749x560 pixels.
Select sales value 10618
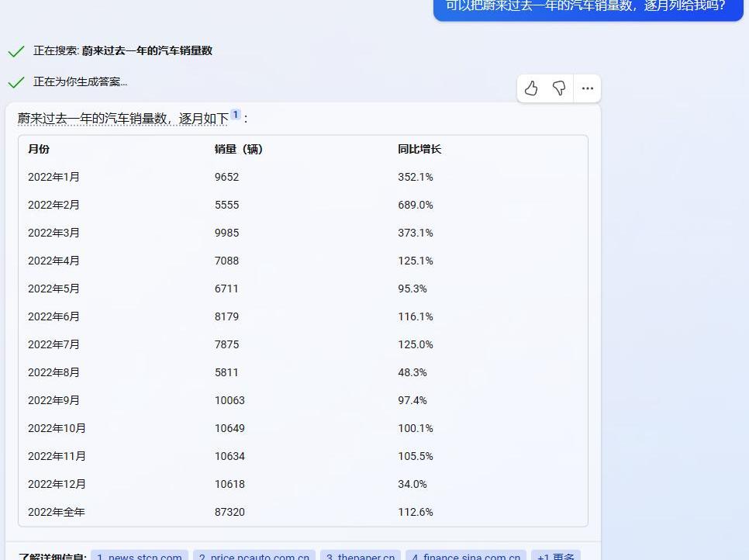230,484
